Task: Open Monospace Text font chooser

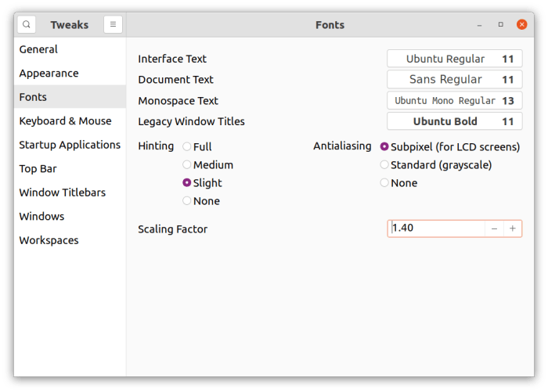Action: (x=454, y=100)
